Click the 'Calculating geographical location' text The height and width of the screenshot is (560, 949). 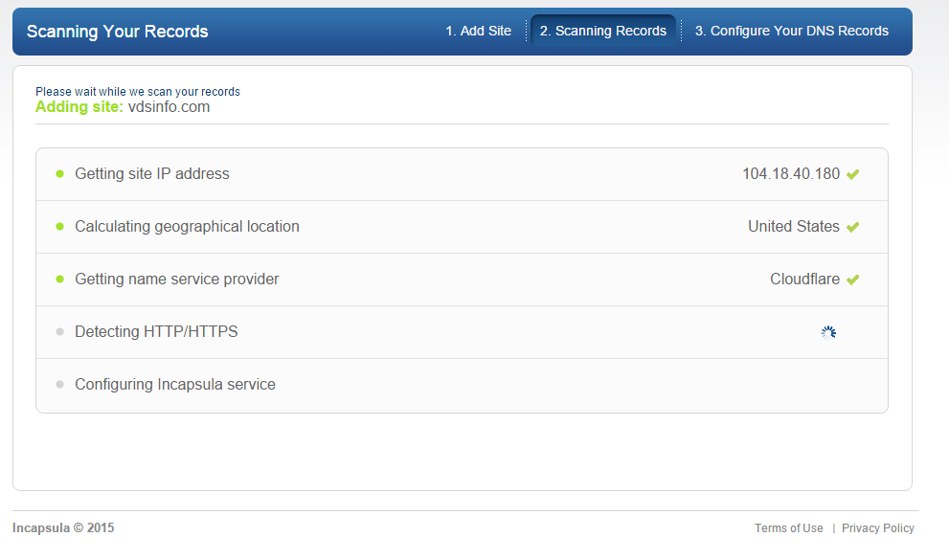[187, 227]
